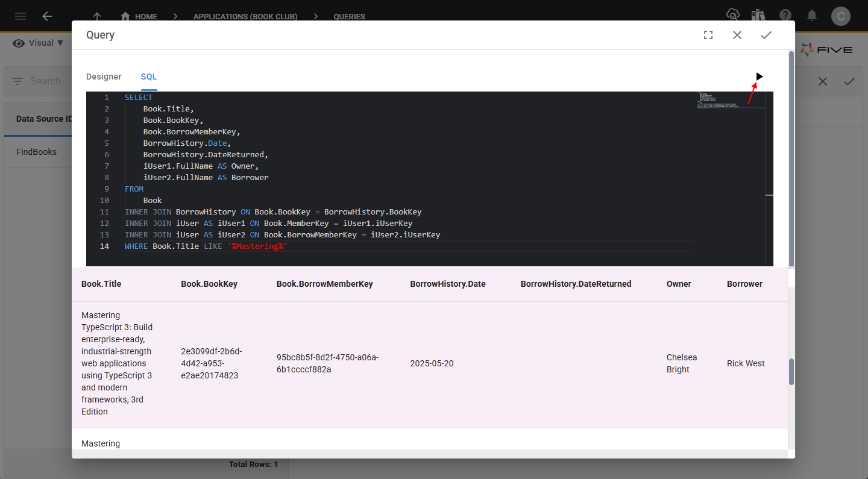Navigate up one level with up arrow
The width and height of the screenshot is (868, 479).
(97, 16)
